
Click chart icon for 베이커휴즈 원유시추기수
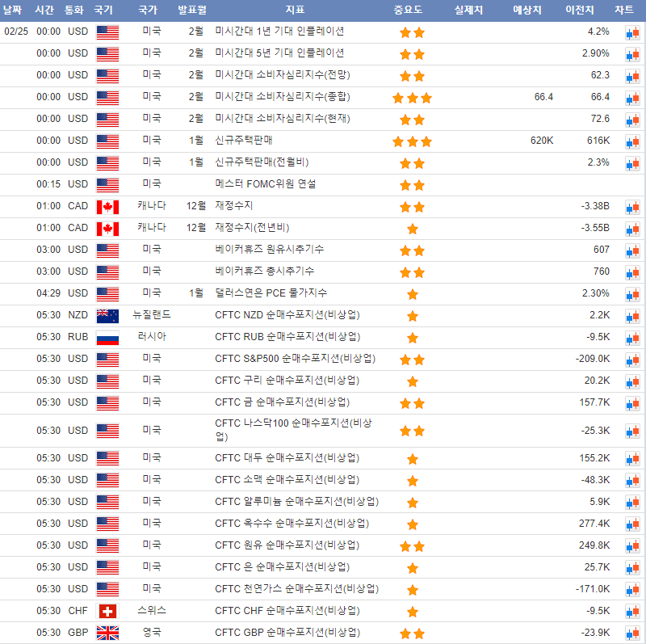coord(631,250)
